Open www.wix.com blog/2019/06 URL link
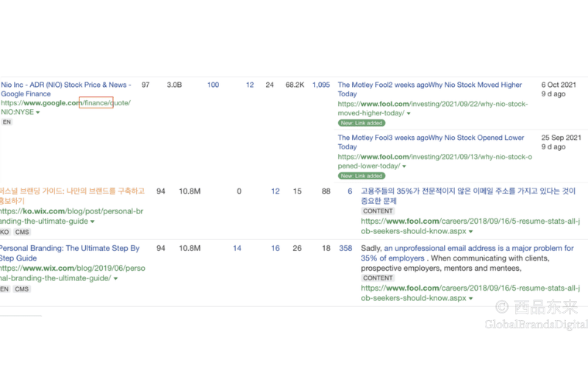This screenshot has height=368, width=588. point(73,273)
